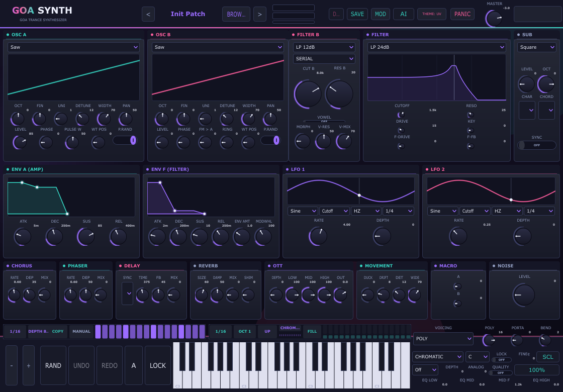
Task: Click the FILL button
Action: [312, 331]
